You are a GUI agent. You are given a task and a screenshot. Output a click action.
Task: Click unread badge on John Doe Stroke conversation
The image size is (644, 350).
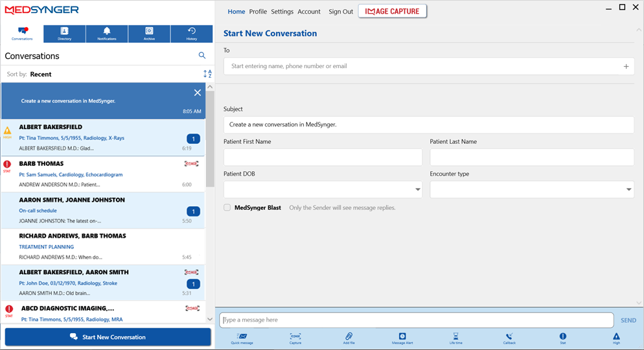point(194,284)
